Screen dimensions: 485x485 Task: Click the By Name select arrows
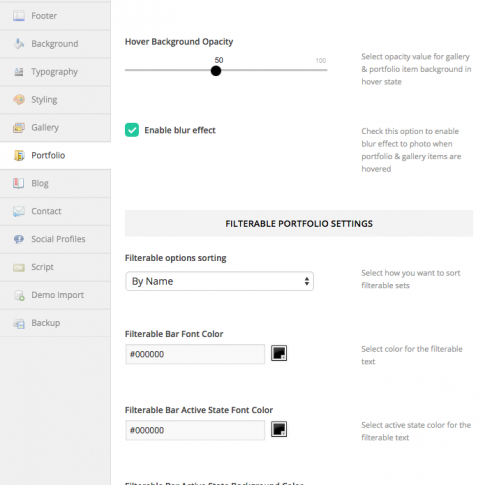[x=306, y=281]
